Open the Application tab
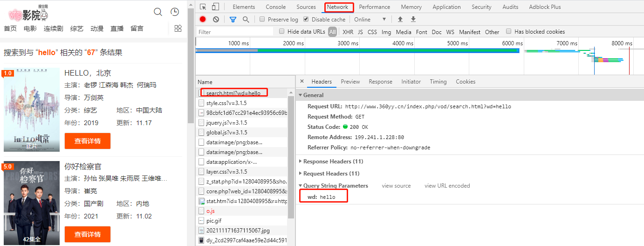 click(446, 7)
